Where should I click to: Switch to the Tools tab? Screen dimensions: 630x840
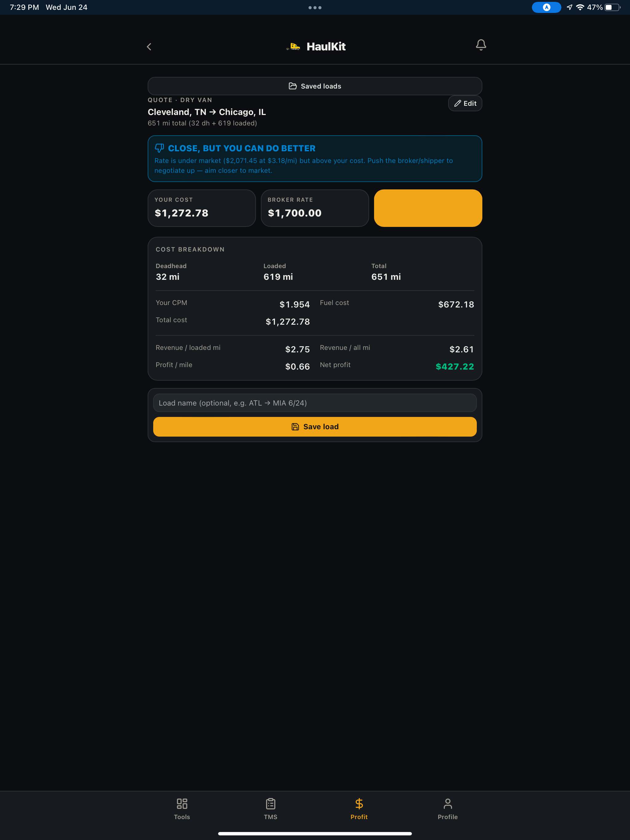182,809
